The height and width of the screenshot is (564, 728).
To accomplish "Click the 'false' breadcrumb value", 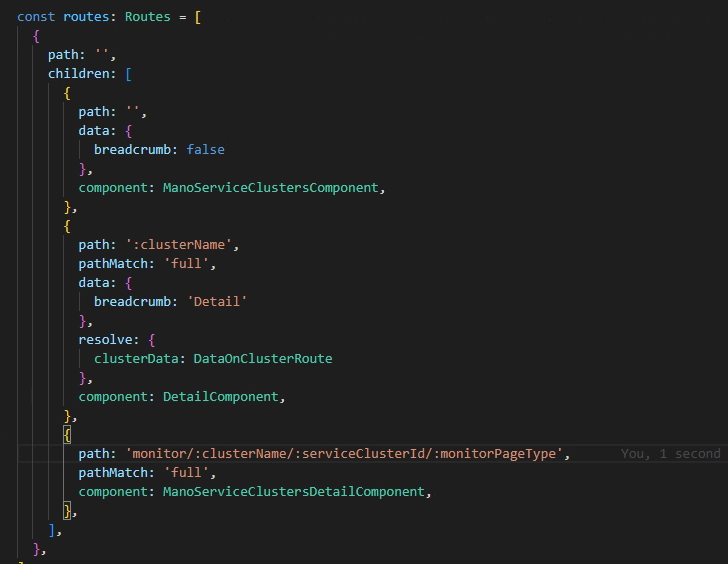I will click(205, 149).
